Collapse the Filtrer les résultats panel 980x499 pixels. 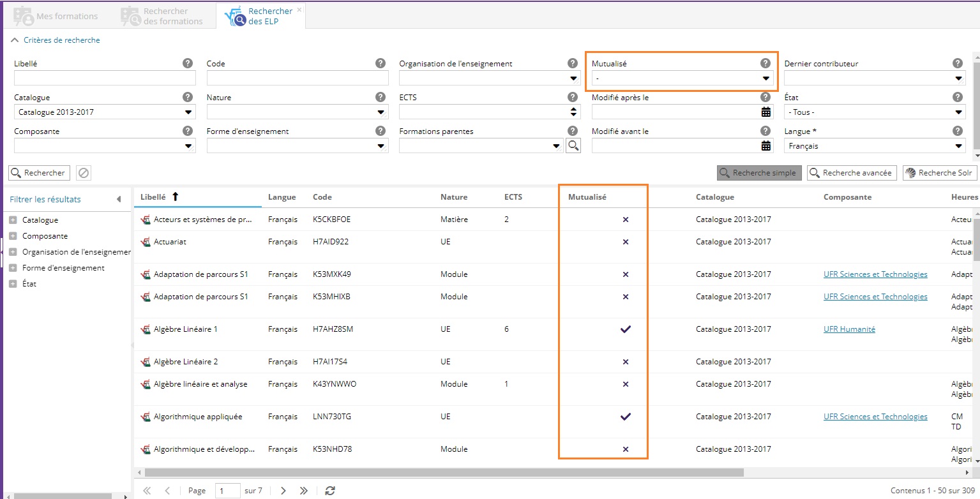119,199
